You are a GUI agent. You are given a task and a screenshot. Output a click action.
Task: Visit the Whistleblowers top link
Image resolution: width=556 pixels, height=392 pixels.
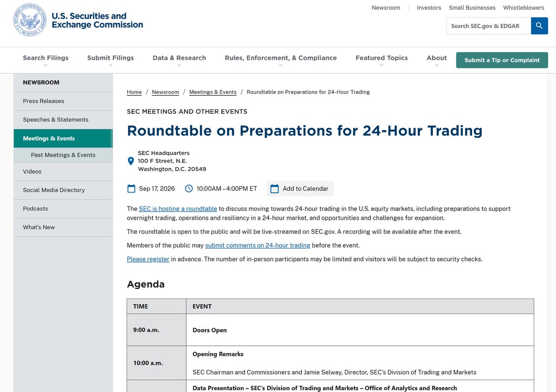(x=524, y=8)
